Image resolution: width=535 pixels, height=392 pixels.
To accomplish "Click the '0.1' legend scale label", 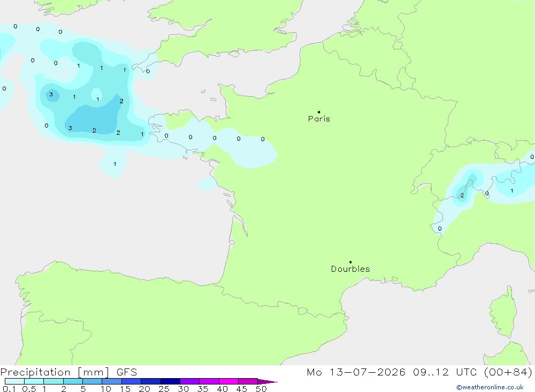I will point(9,389).
